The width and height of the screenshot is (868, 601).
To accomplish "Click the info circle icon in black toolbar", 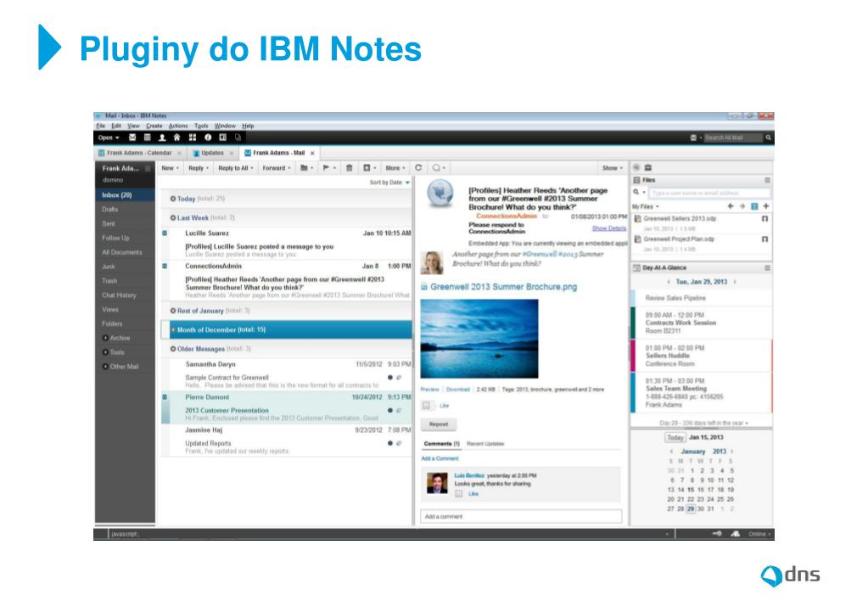I will pos(208,138).
